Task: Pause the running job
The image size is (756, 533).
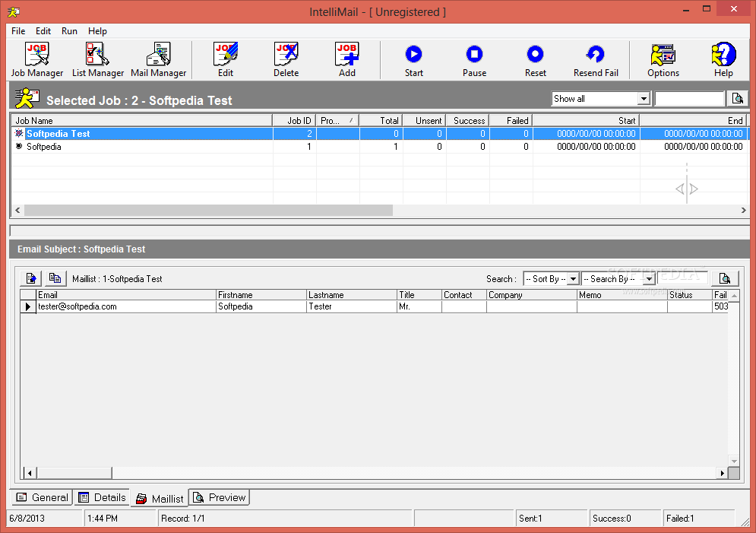Action: [474, 60]
